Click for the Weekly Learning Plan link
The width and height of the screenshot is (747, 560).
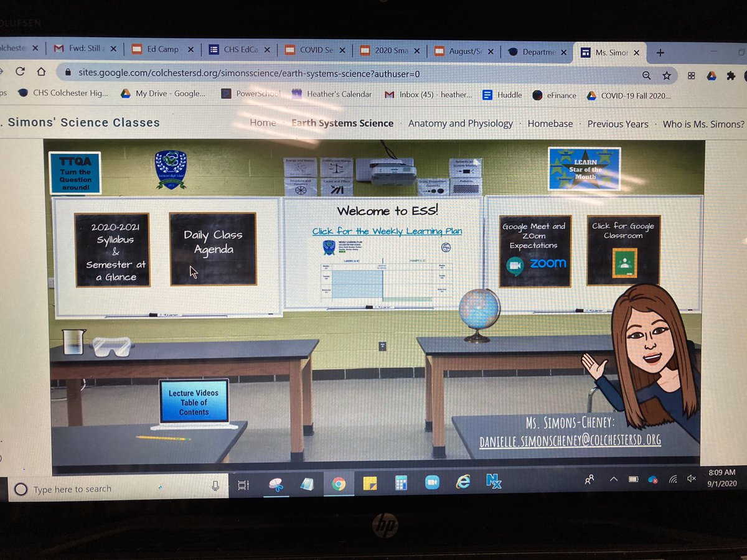pos(387,231)
